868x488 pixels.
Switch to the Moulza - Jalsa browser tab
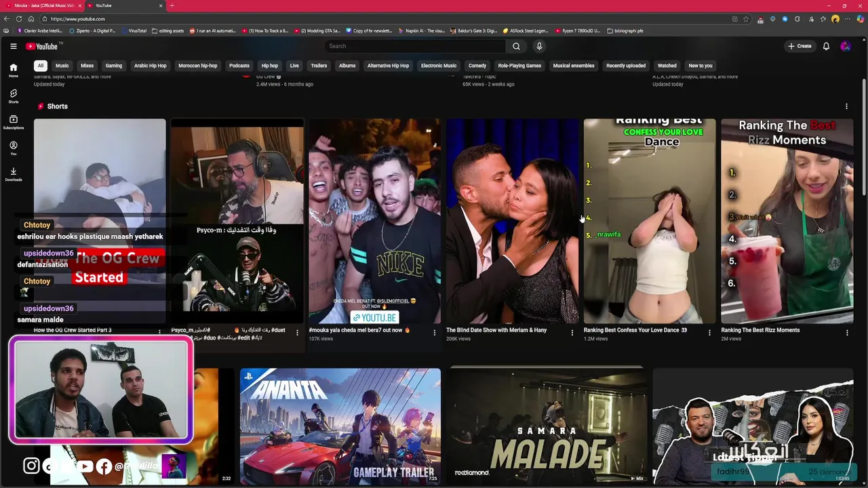click(x=42, y=5)
